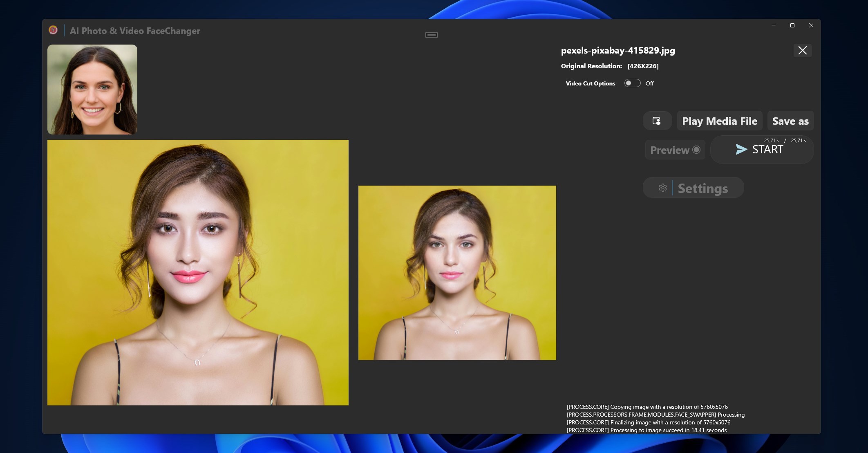Click the large face-swapped result image
The image size is (868, 453).
click(198, 270)
